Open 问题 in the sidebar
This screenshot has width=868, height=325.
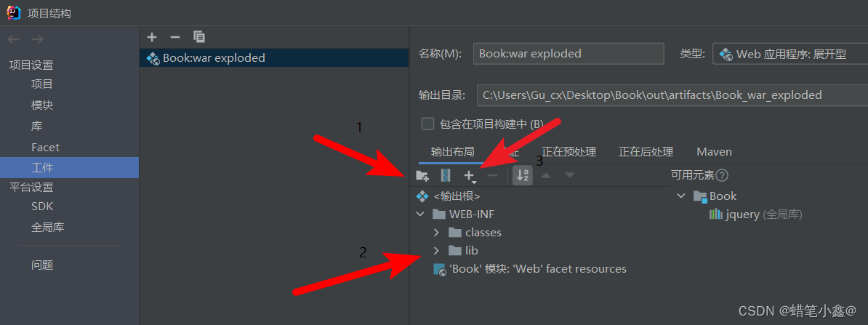42,265
